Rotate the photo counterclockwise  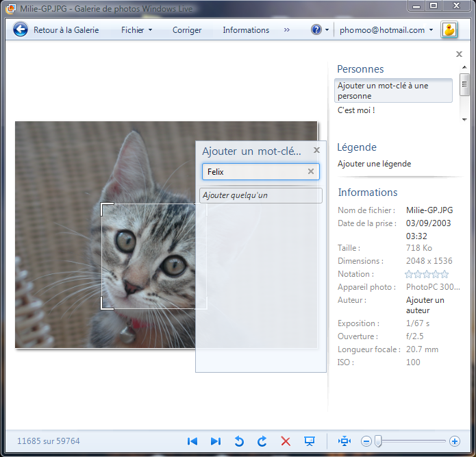(239, 441)
